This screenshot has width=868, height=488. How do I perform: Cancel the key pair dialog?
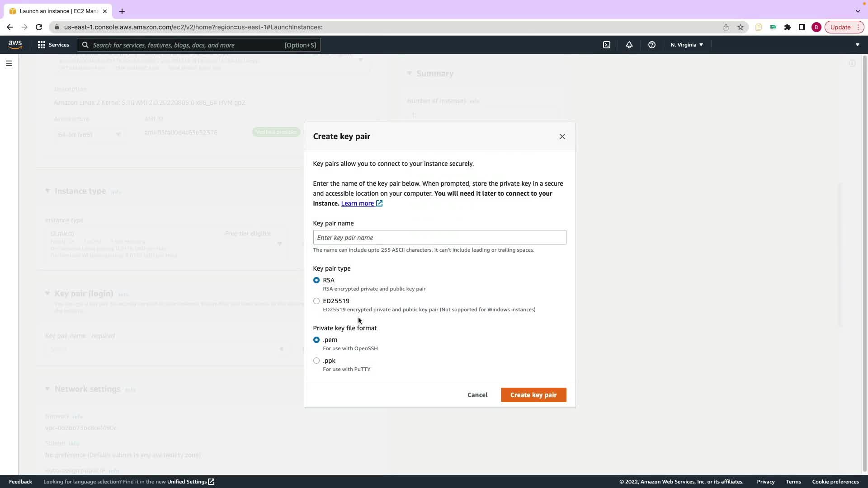[477, 395]
